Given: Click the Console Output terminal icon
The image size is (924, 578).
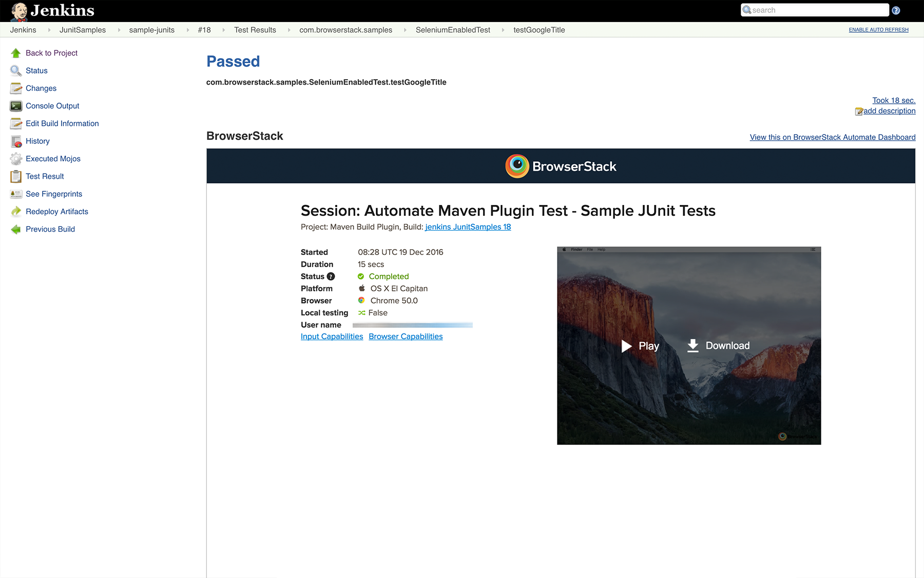Looking at the screenshot, I should pyautogui.click(x=16, y=106).
